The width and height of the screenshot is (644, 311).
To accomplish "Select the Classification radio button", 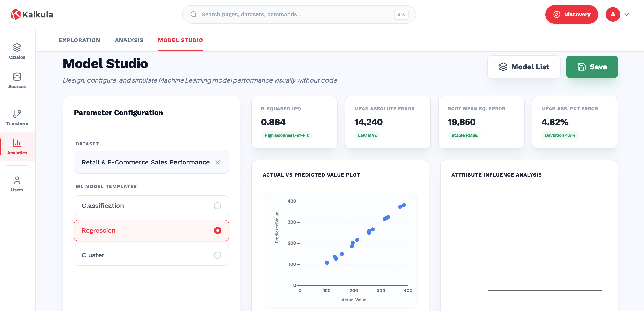I will 217,206.
